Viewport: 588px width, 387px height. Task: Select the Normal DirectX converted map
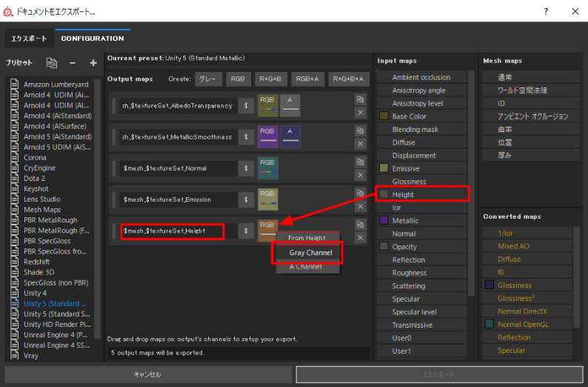[x=527, y=311]
